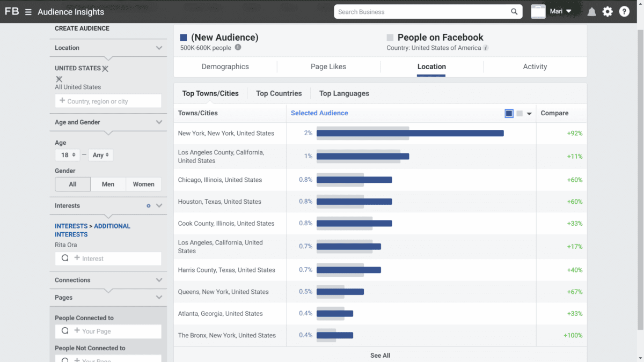Viewport: 644px width, 362px height.
Task: Collapse the Interests section chevron
Action: (159, 205)
